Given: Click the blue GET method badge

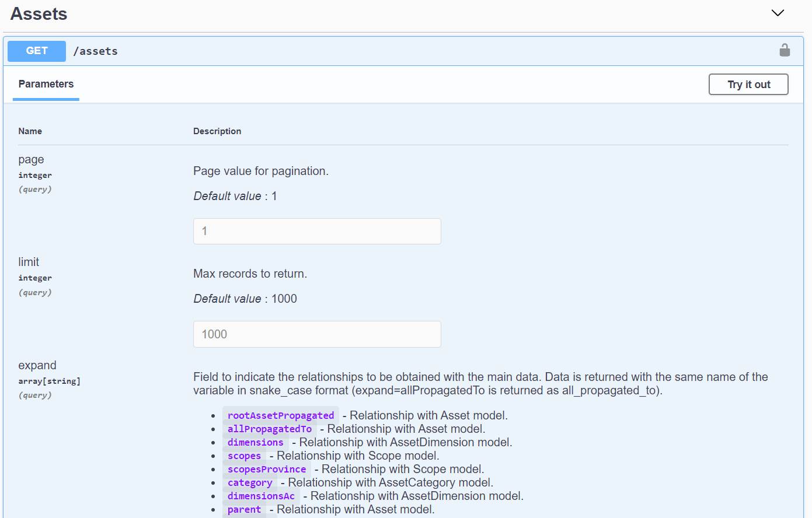Looking at the screenshot, I should (x=36, y=51).
